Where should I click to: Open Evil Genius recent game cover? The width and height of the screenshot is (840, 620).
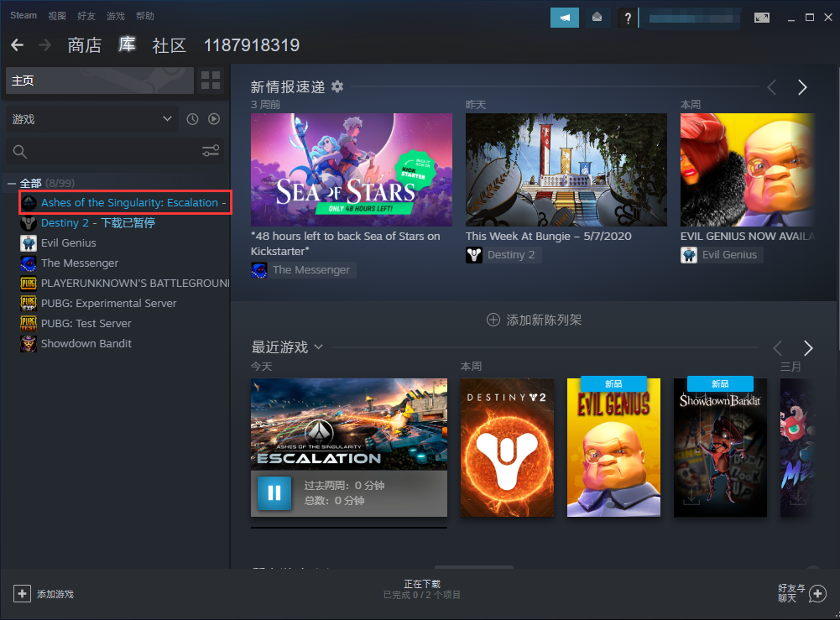click(614, 448)
